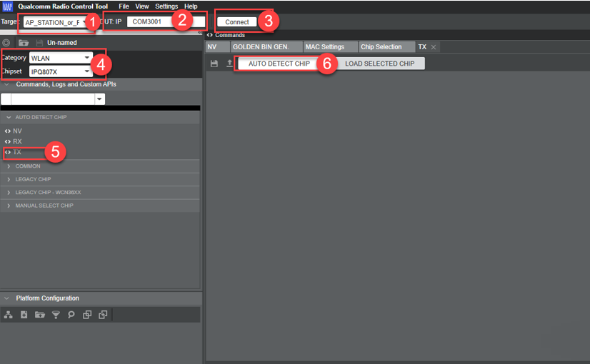Collapse the Commands, Logs and Custom APIs section
Viewport: 590px width, 364px height.
(x=6, y=84)
